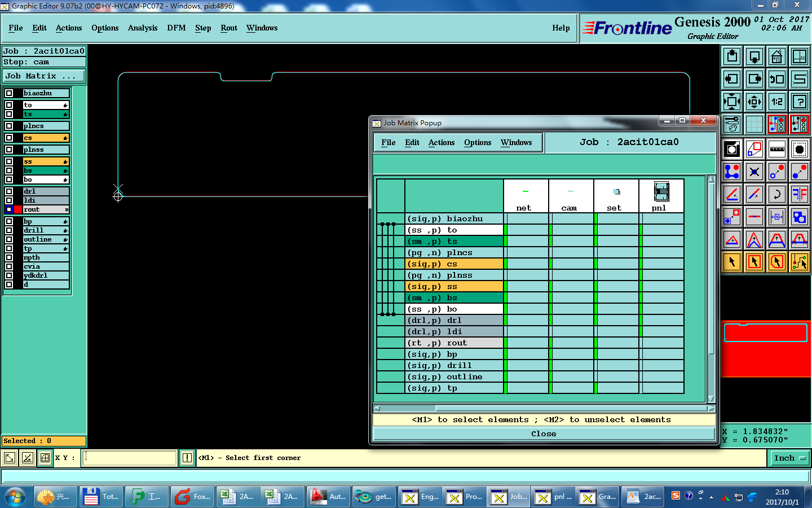Click the Close button in Job Matrix Popup
The image size is (812, 508).
544,433
